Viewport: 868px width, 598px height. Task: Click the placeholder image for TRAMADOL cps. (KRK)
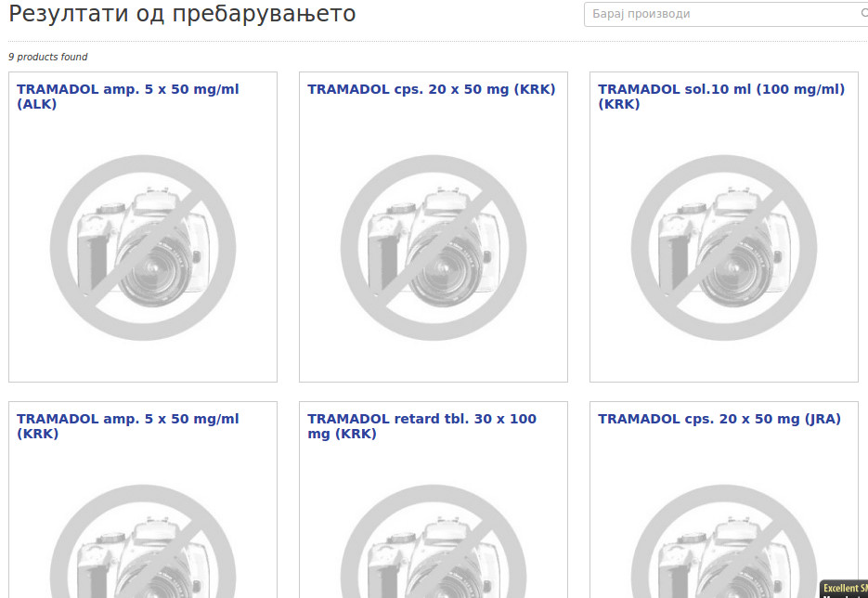tap(434, 248)
